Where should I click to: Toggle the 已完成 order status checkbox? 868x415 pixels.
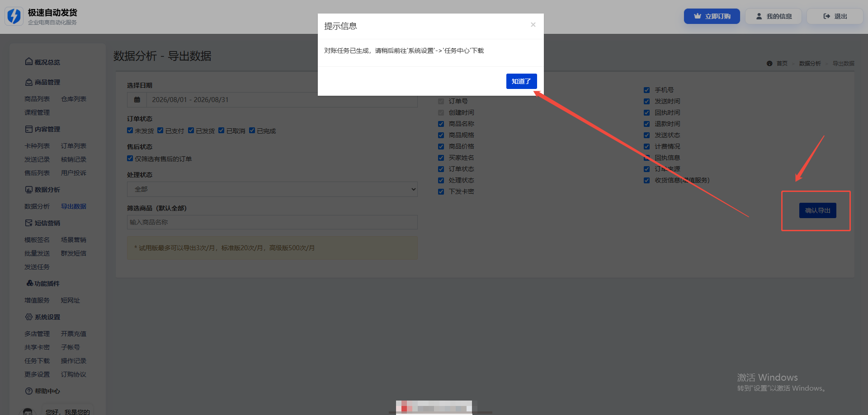(252, 131)
